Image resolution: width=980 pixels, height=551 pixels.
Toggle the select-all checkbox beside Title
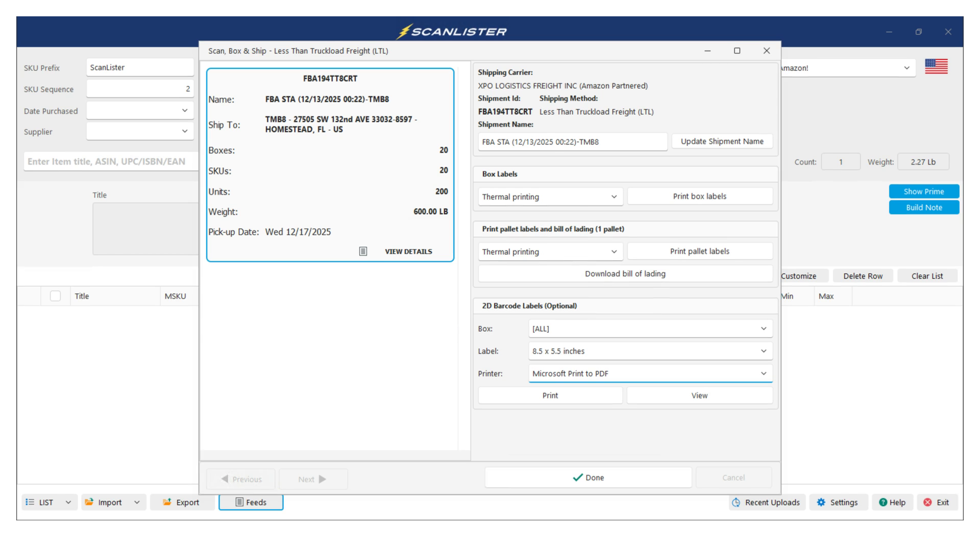(55, 296)
